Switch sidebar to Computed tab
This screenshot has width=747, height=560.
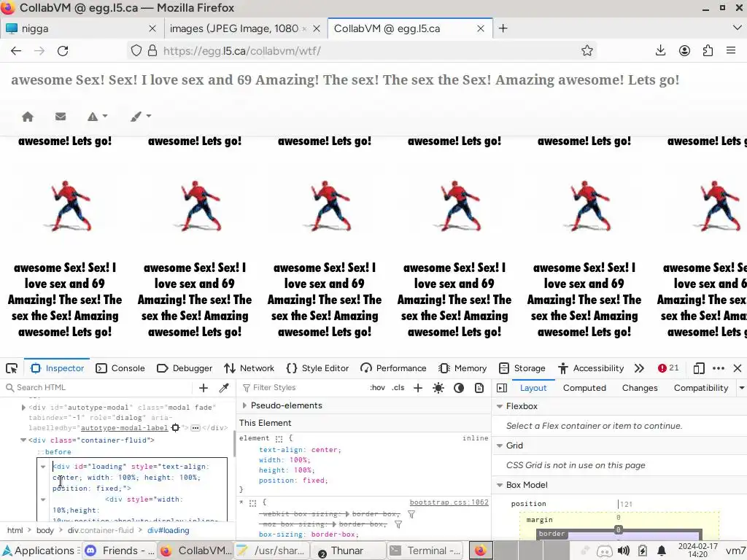click(584, 388)
